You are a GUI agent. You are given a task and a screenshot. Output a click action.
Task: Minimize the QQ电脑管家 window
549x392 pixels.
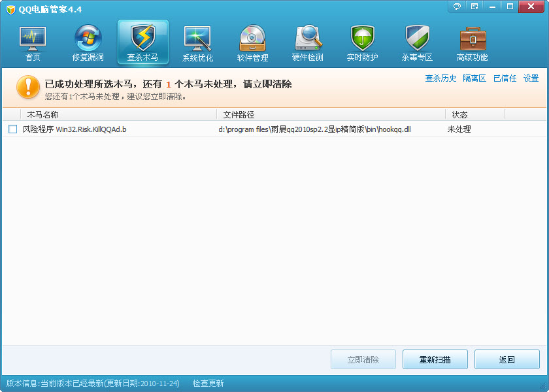click(492, 7)
